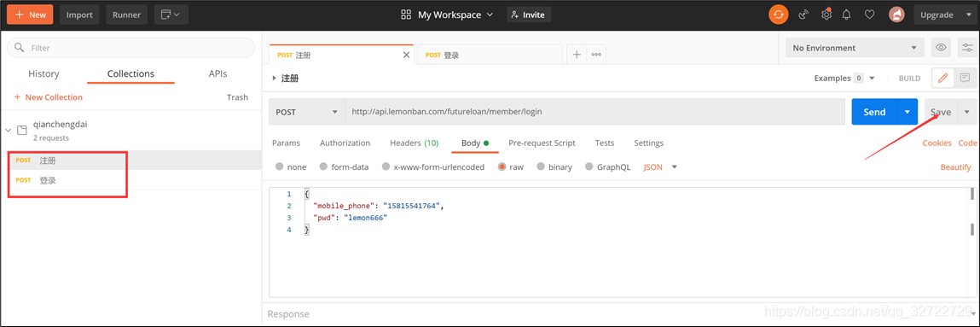Create a New Collection

(48, 97)
